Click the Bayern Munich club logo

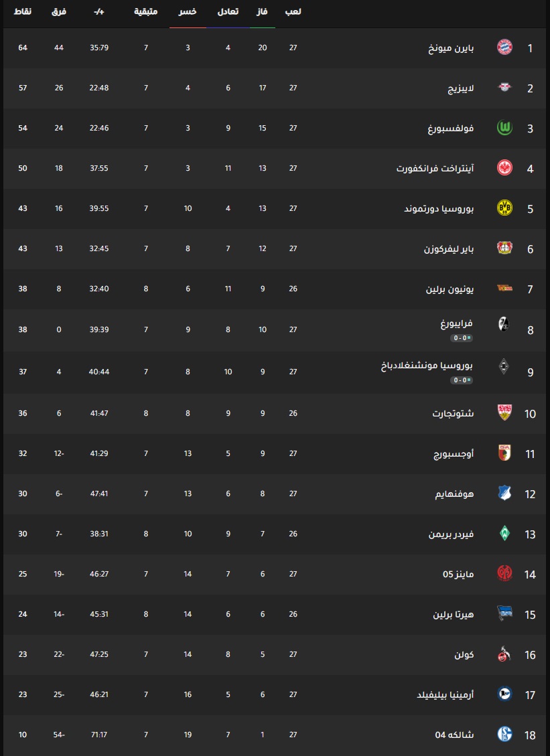tap(504, 48)
